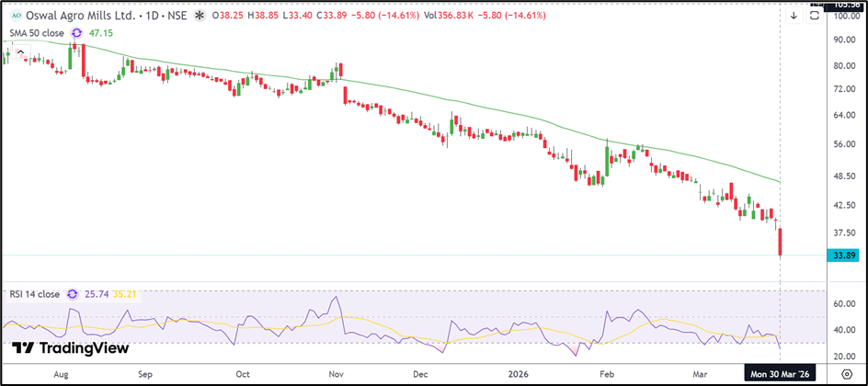
Task: Click the 33.89 current price label
Action: [846, 255]
